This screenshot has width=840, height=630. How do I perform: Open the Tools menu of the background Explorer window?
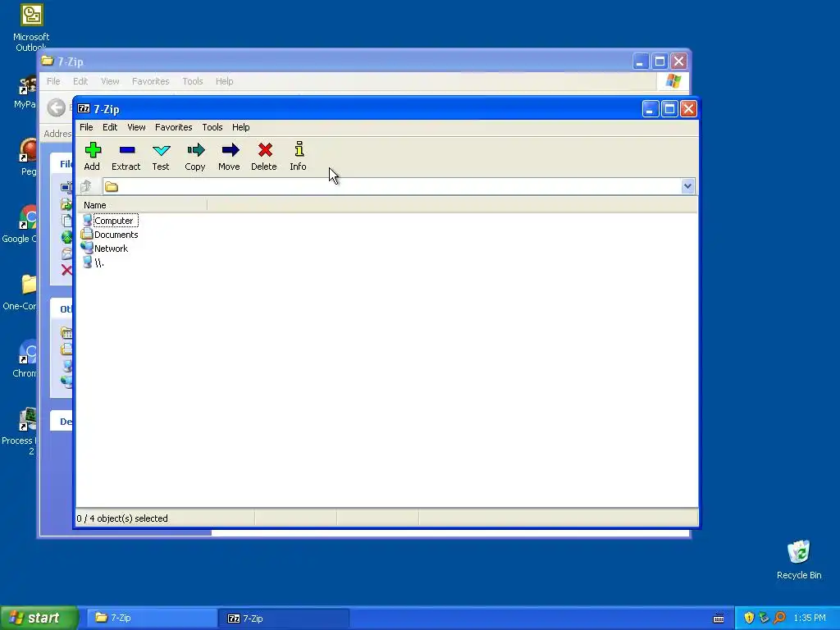pos(192,81)
